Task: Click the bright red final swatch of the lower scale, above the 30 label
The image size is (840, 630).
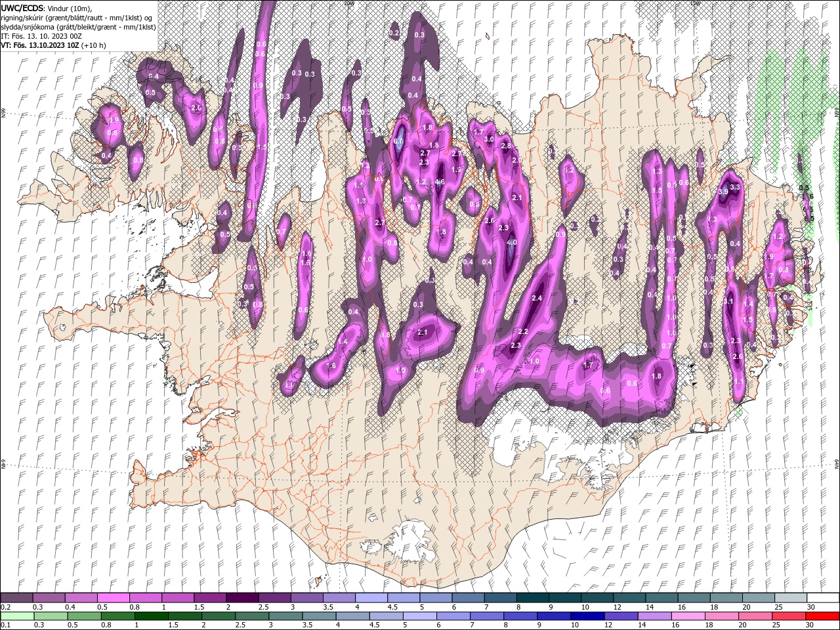Action: (822, 616)
